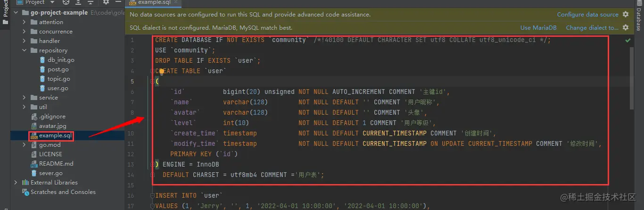Click the Go file icon beside db_init.go
This screenshot has height=210, width=644.
click(42, 60)
